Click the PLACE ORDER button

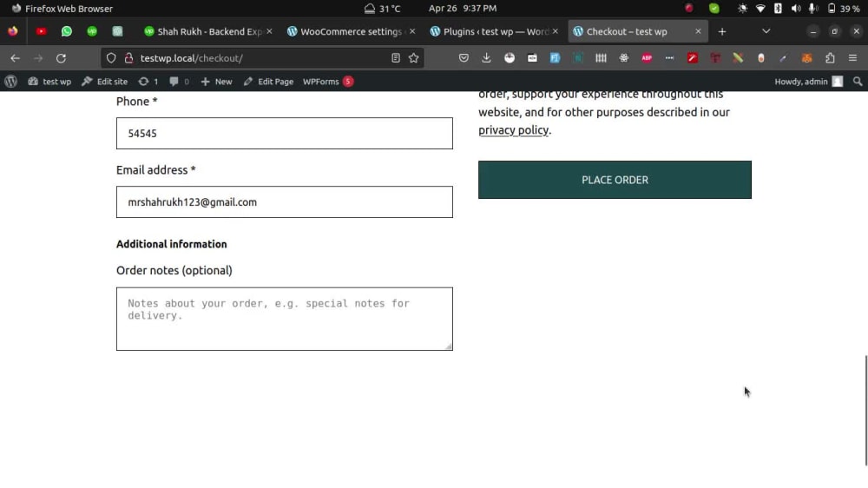click(615, 180)
